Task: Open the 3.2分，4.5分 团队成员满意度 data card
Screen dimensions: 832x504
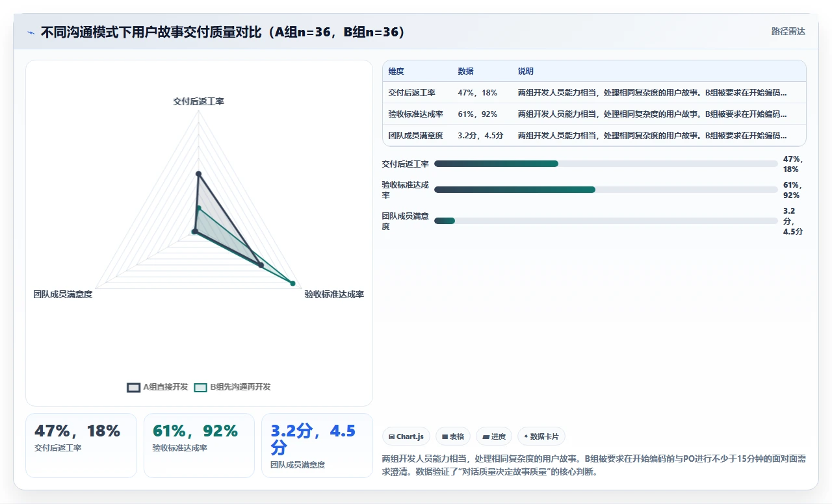Action: click(x=317, y=446)
